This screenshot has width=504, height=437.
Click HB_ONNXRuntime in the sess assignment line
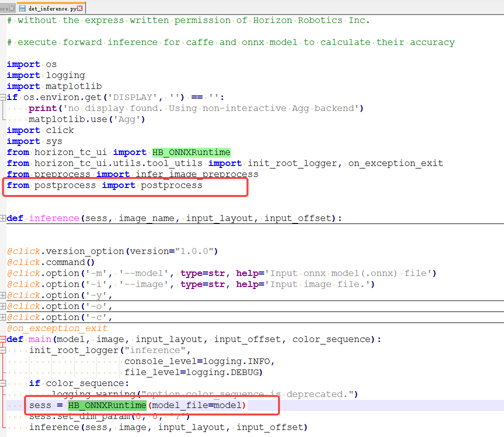point(107,405)
